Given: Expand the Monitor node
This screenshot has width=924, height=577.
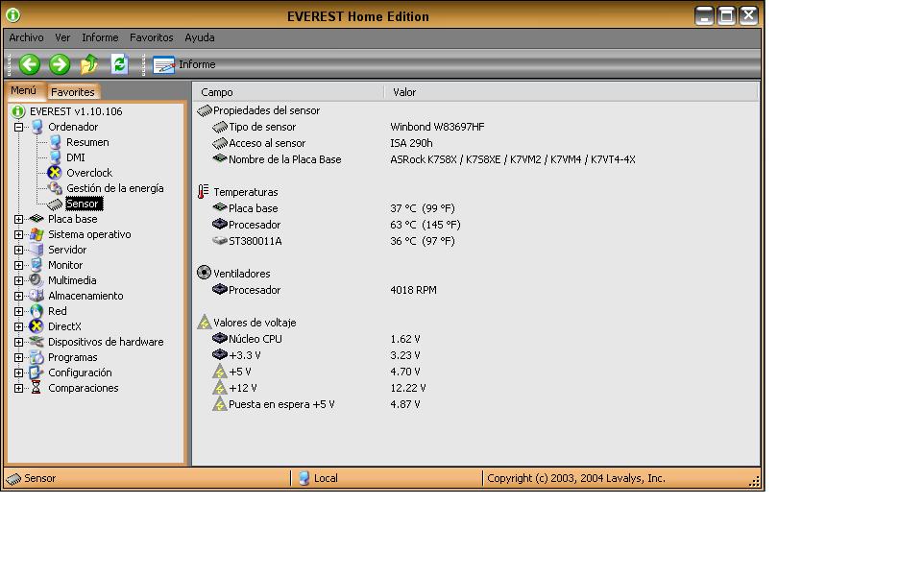Looking at the screenshot, I should coord(19,265).
